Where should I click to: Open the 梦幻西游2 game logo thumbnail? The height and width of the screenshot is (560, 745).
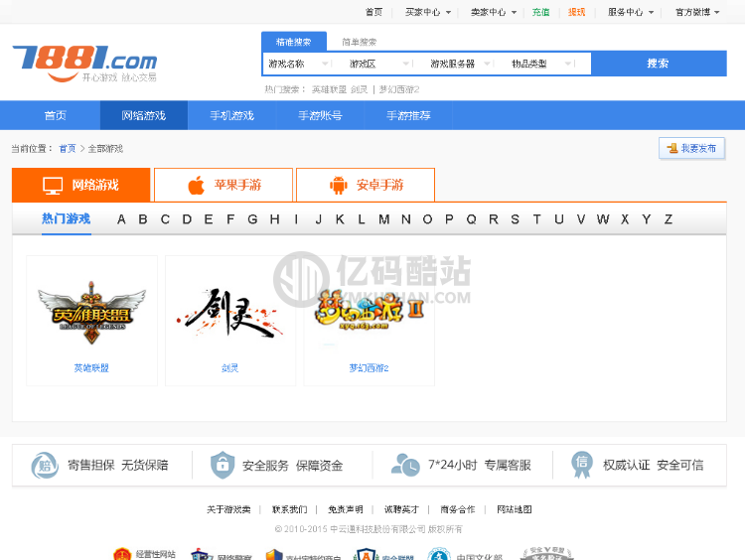(x=370, y=310)
